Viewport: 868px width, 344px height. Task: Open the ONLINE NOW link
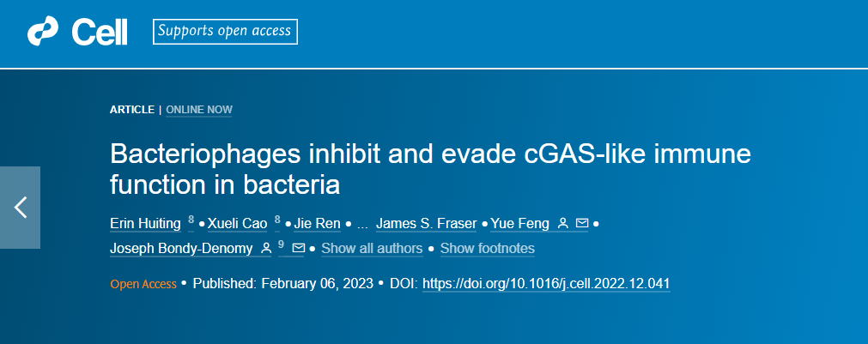pos(199,110)
